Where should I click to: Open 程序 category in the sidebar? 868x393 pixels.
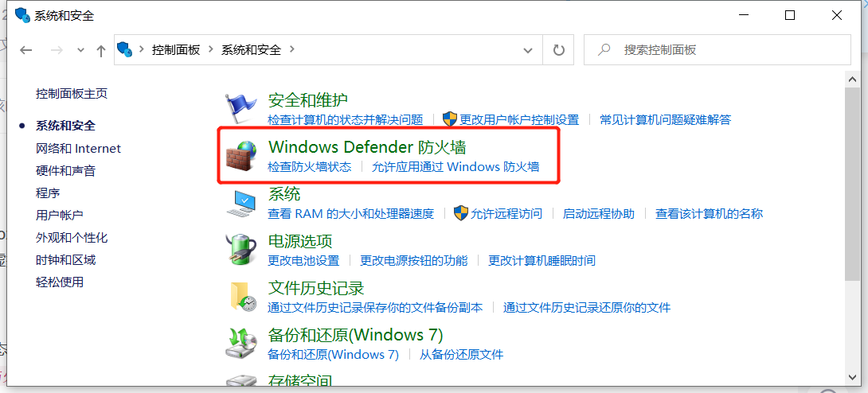click(48, 193)
